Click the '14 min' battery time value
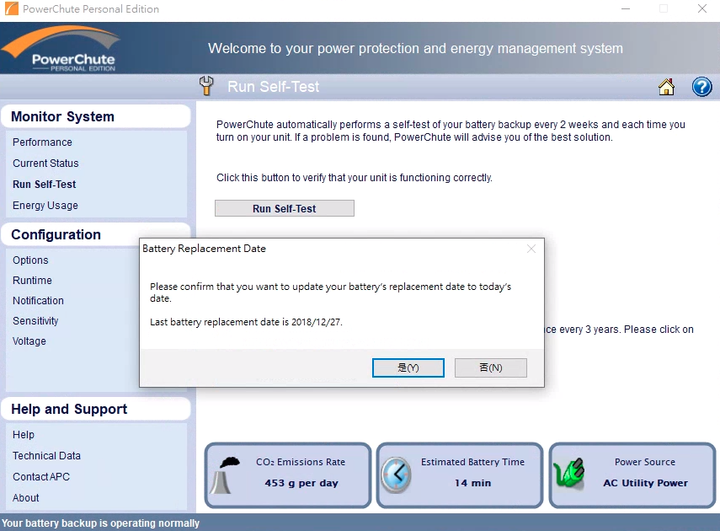This screenshot has height=531, width=720. pos(473,483)
